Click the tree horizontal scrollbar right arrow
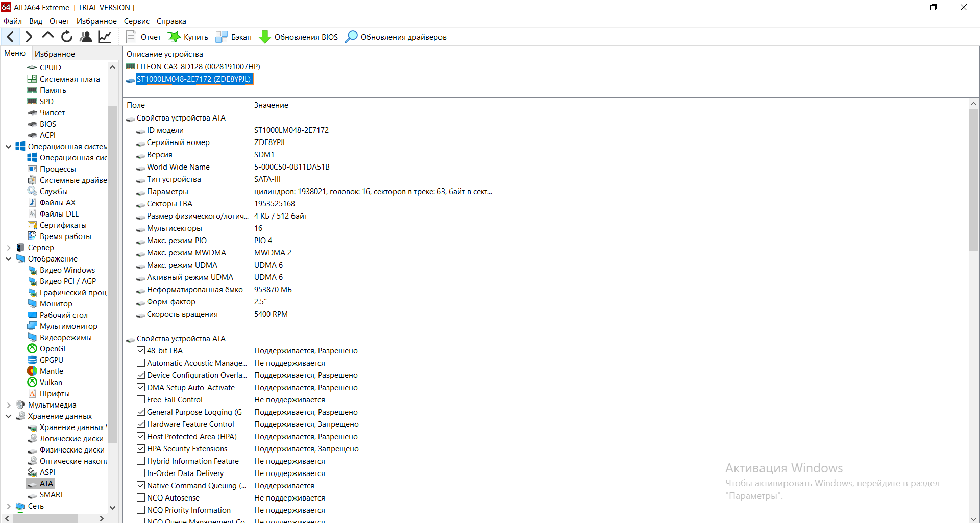The width and height of the screenshot is (980, 523). pos(102,518)
